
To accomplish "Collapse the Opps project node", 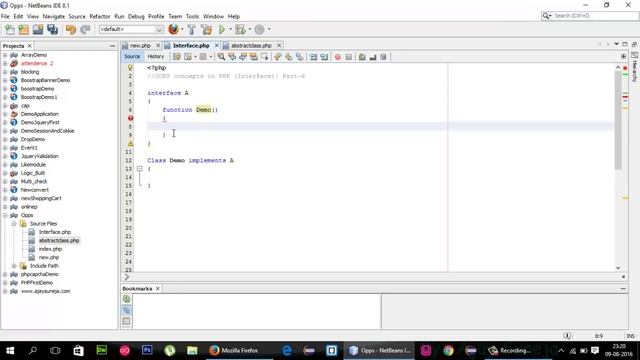I will pyautogui.click(x=5, y=215).
